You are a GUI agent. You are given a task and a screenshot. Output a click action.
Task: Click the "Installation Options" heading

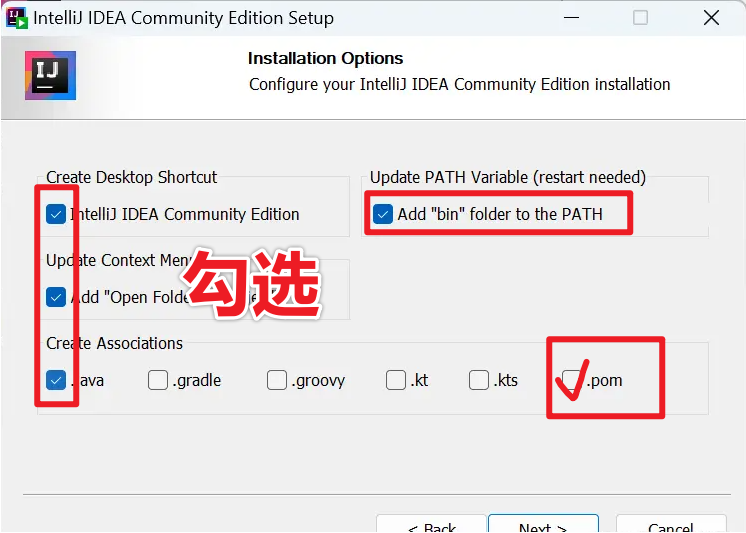[x=325, y=59]
